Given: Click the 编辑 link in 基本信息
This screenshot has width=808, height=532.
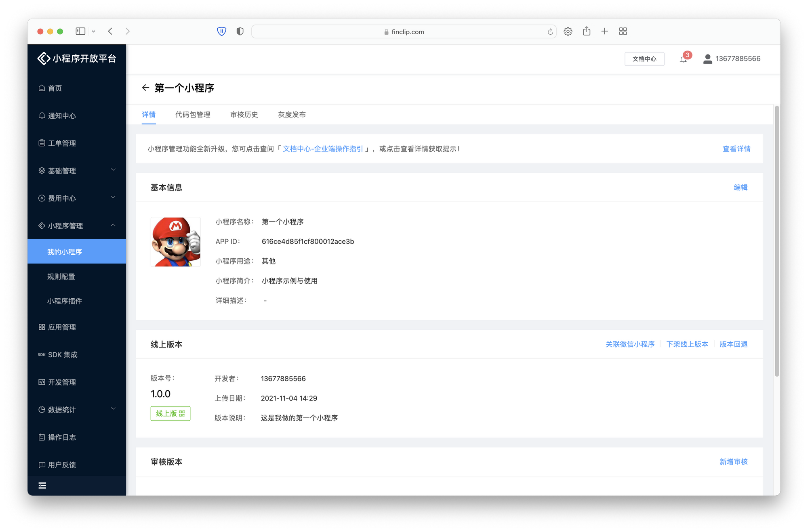Looking at the screenshot, I should click(x=740, y=187).
